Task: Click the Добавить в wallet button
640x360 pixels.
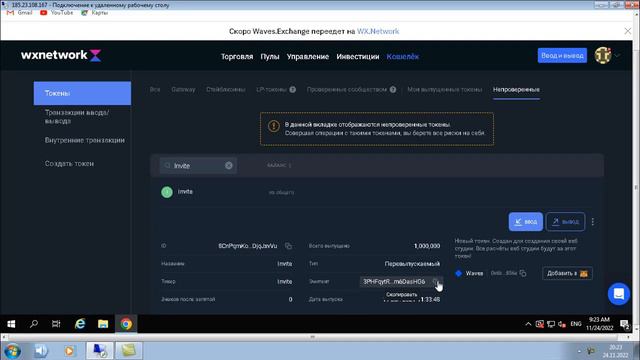Action: click(x=567, y=273)
